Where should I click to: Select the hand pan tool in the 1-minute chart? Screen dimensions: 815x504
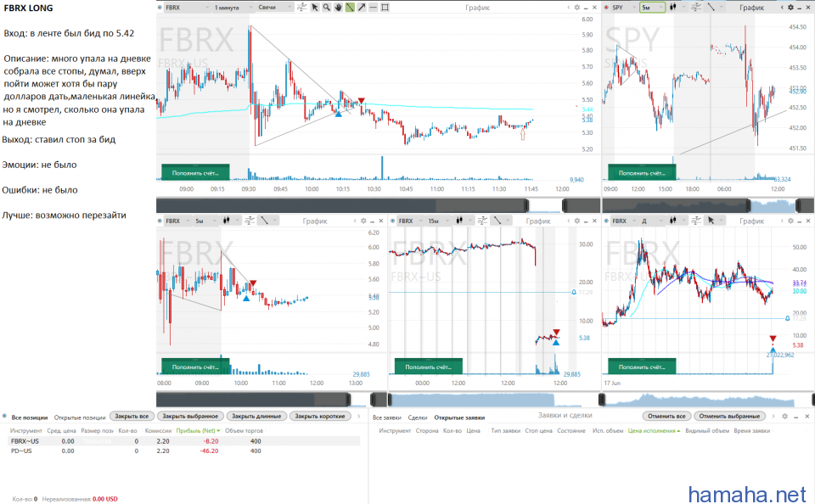pos(338,8)
